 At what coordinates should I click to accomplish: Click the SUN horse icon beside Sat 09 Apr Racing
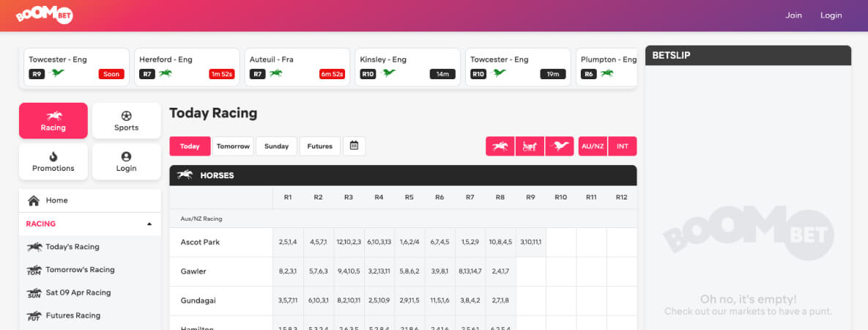tap(34, 293)
